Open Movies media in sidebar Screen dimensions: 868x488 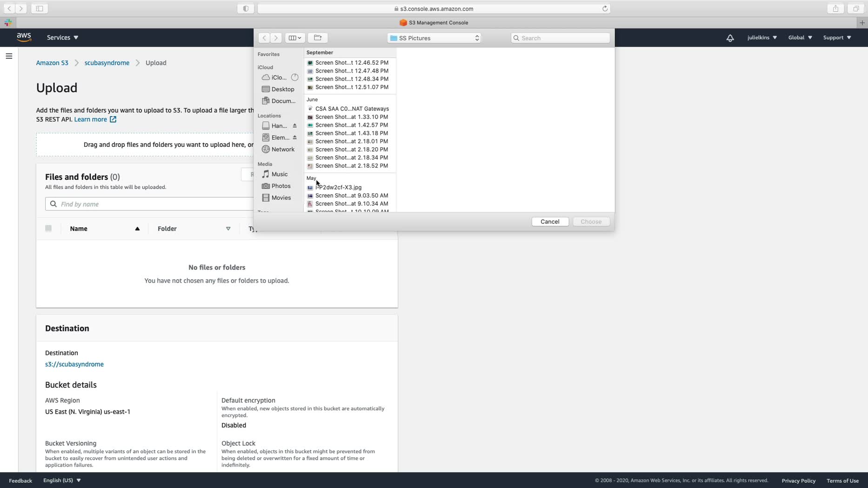(x=276, y=198)
